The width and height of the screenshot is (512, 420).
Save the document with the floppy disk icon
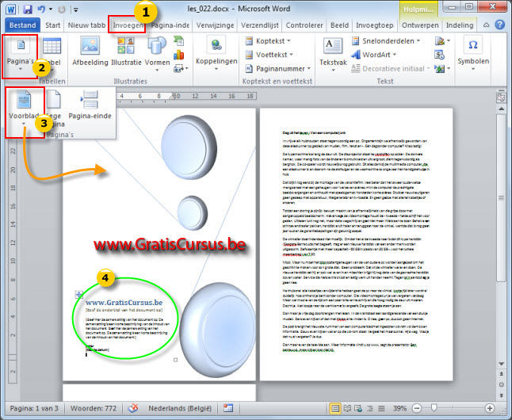[x=28, y=9]
